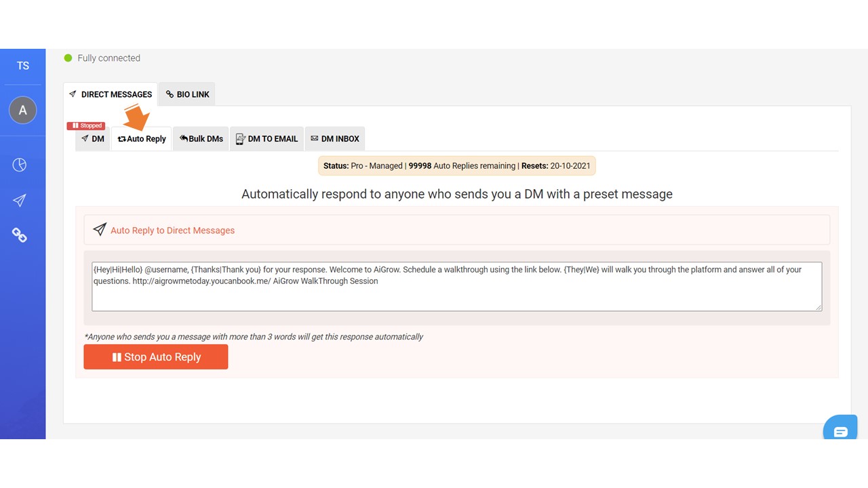Click the pie chart analytics sidebar icon
The image size is (868, 488).
click(x=20, y=165)
